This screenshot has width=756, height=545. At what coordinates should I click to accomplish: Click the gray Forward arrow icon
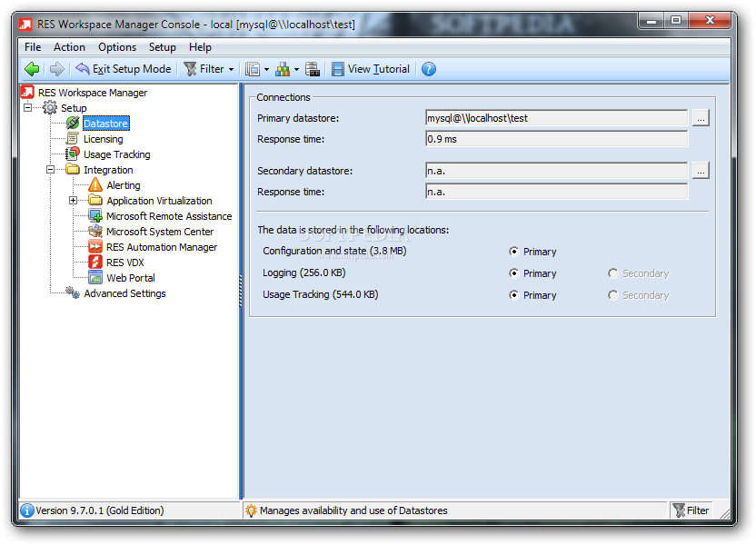pyautogui.click(x=57, y=69)
